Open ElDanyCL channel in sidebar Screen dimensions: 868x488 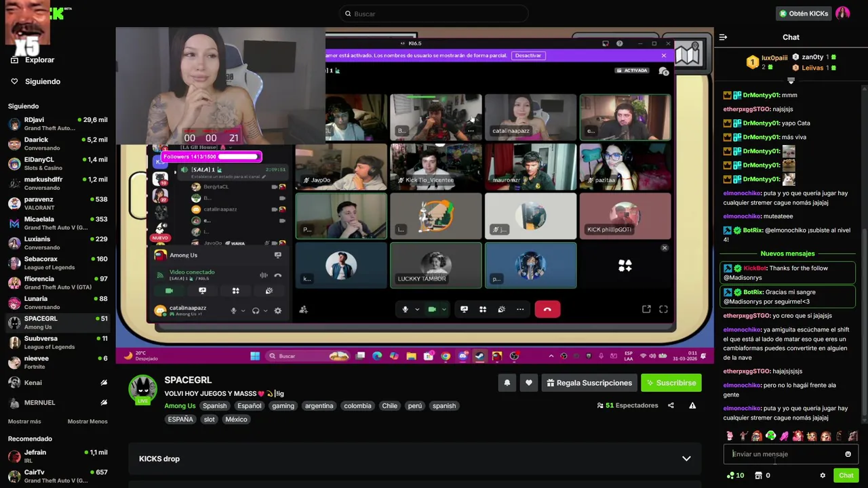click(x=58, y=163)
